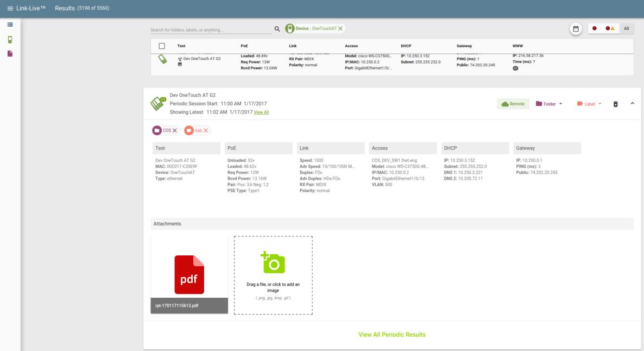This screenshot has width=644, height=351.
Task: Filter by error and warning status
Action: click(x=610, y=29)
